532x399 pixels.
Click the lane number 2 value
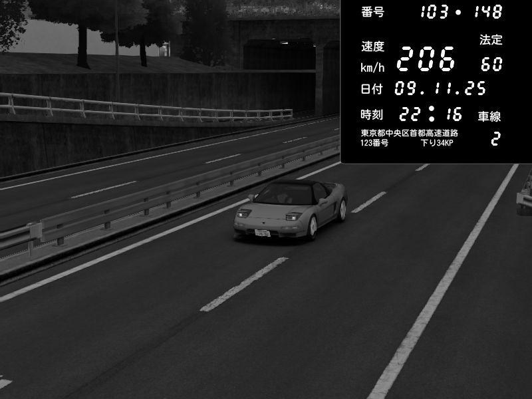click(x=495, y=139)
